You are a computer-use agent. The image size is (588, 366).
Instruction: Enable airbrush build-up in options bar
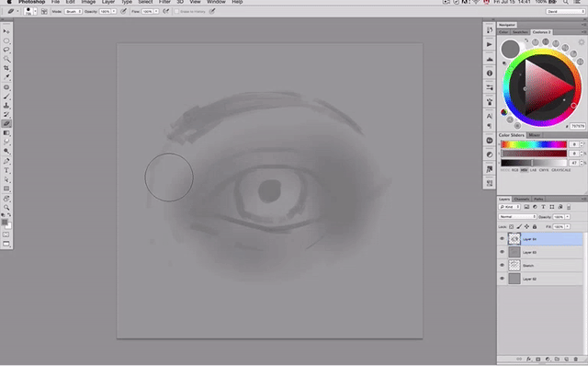point(165,11)
